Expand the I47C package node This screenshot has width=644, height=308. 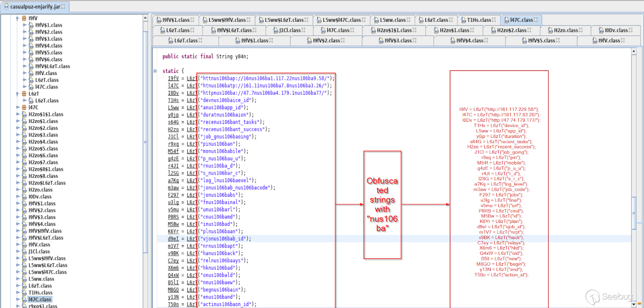(17, 107)
